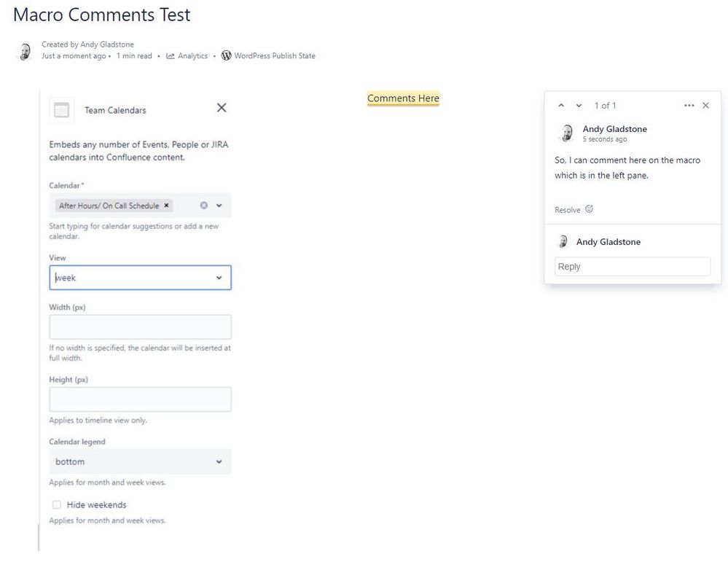Screen dimensions: 728x578
Task: Go to previous comment with up chevron
Action: pos(561,106)
